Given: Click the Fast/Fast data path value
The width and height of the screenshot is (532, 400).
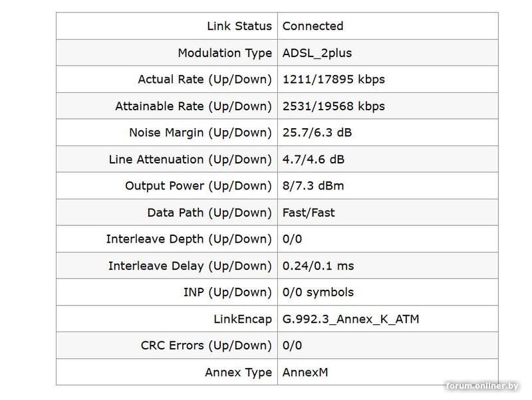Looking at the screenshot, I should (309, 212).
